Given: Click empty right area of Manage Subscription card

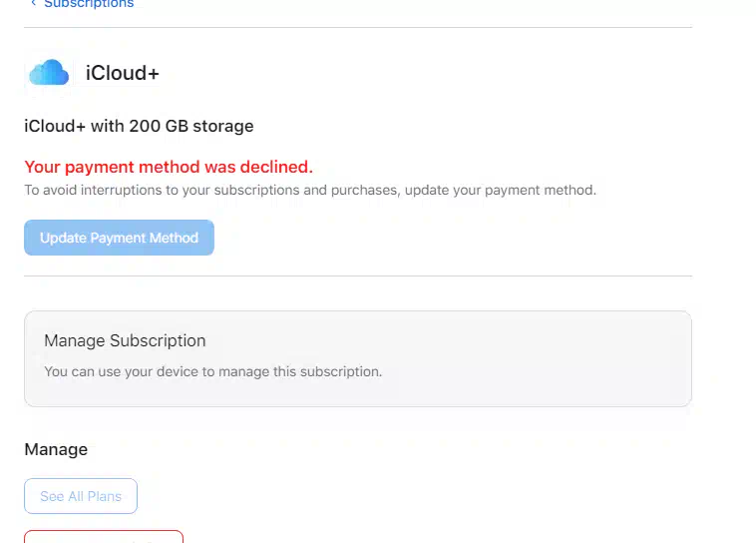Looking at the screenshot, I should [x=555, y=358].
